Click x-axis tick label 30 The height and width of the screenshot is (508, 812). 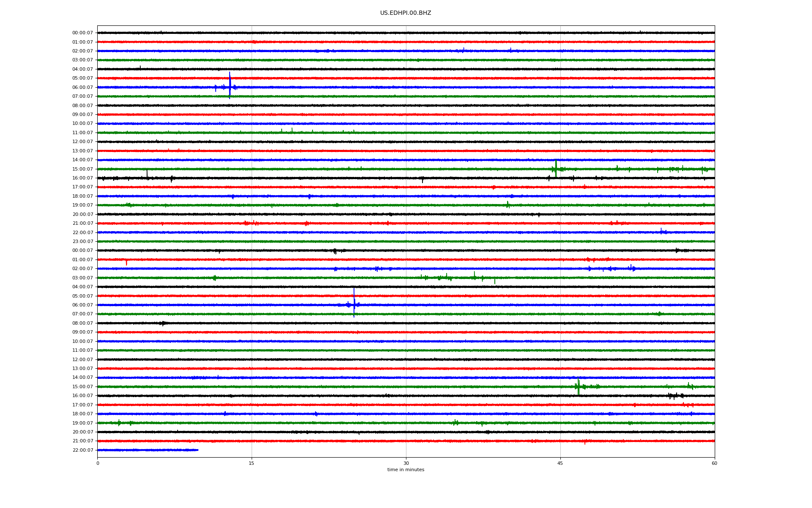(x=406, y=463)
